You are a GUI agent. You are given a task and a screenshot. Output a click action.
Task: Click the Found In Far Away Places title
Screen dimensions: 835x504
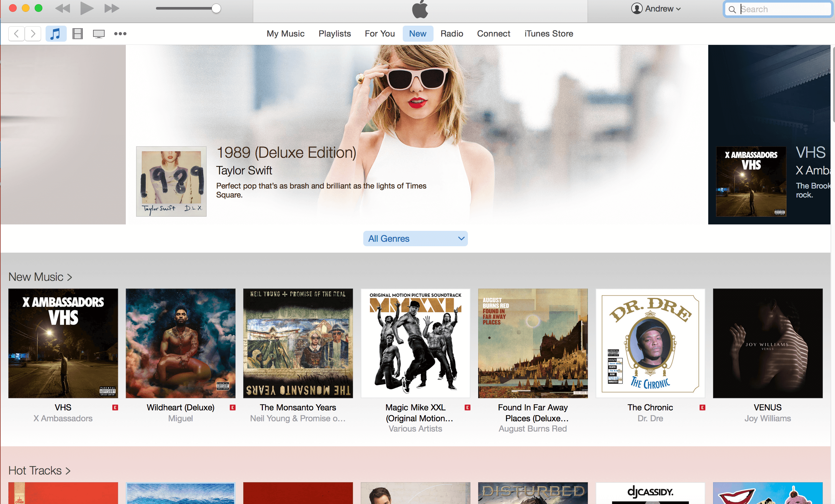point(533,413)
